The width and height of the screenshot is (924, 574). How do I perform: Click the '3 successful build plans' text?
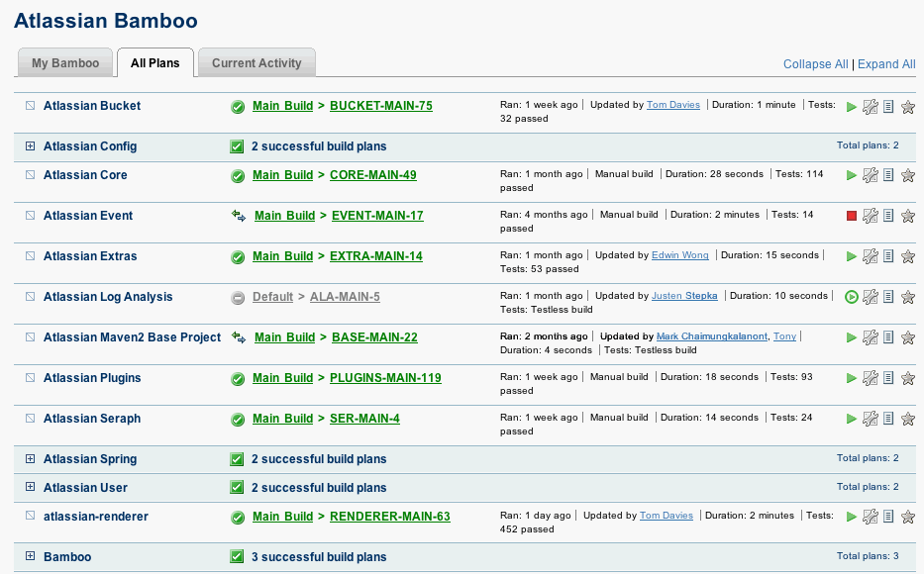click(x=319, y=557)
